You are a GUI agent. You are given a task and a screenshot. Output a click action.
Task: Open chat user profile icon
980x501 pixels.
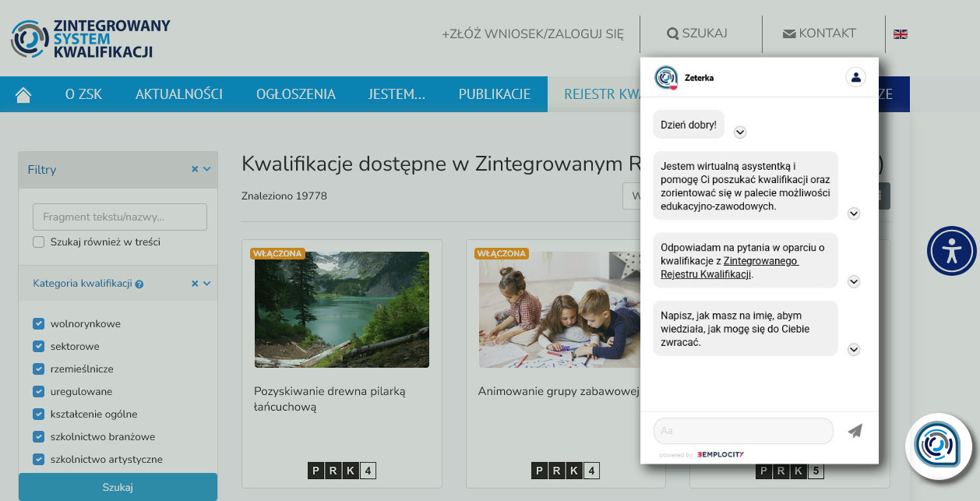pos(855,77)
